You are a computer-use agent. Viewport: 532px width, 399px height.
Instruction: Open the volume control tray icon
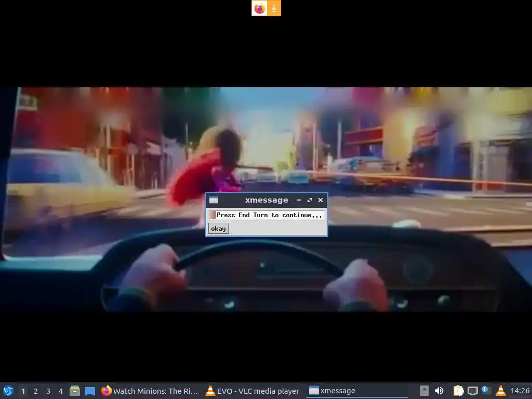coord(439,391)
